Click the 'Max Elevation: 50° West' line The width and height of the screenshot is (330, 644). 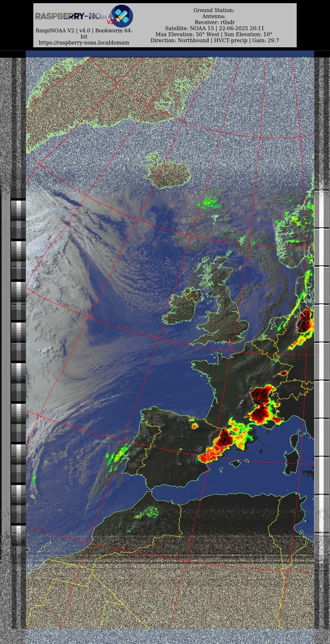[x=214, y=34]
